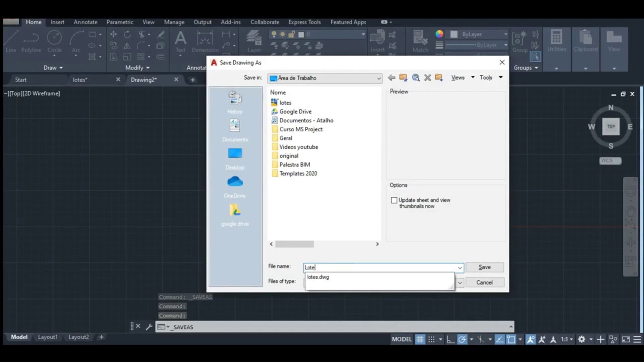Go back to previous folder in Save dialog
644x362 pixels.
pos(391,78)
